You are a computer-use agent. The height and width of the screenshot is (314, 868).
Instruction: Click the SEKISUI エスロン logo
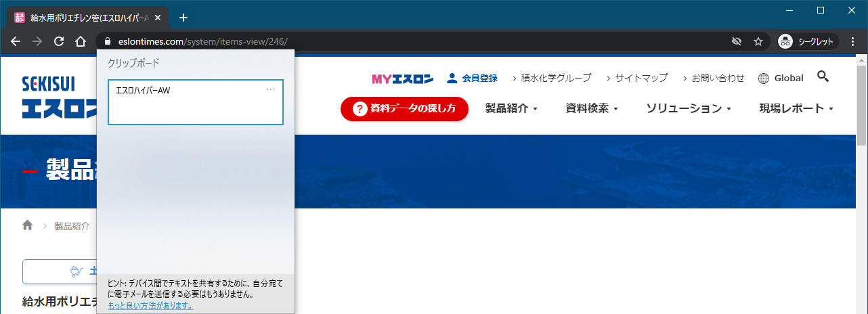tap(60, 97)
